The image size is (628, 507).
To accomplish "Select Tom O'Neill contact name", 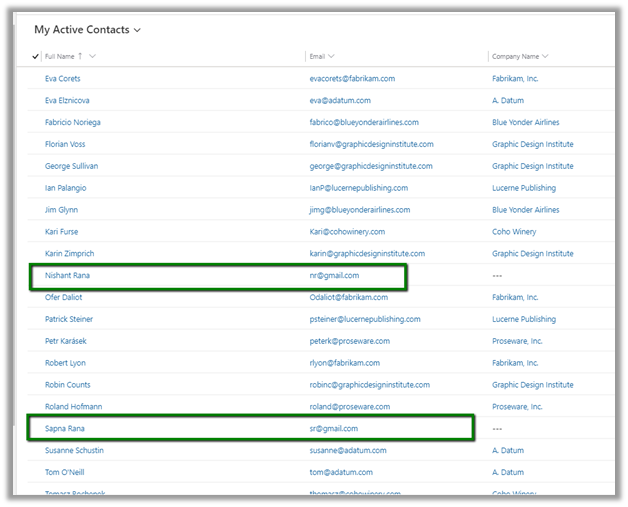I will 66,472.
